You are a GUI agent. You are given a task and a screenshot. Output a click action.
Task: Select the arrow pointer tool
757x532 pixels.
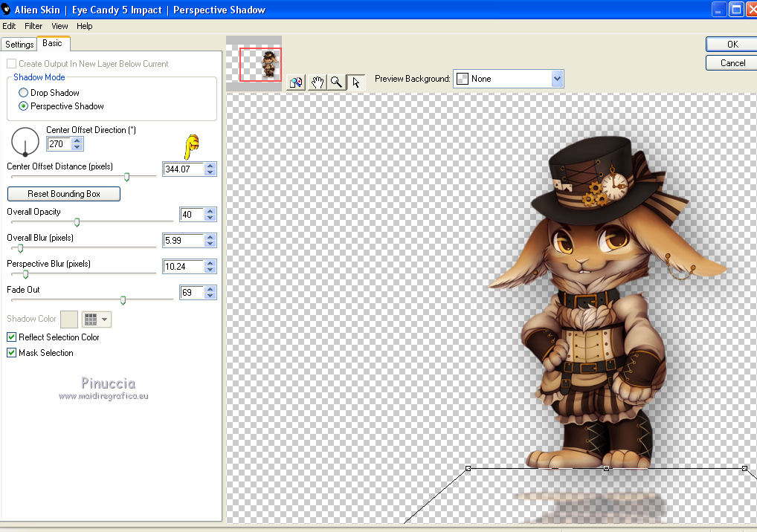point(356,82)
